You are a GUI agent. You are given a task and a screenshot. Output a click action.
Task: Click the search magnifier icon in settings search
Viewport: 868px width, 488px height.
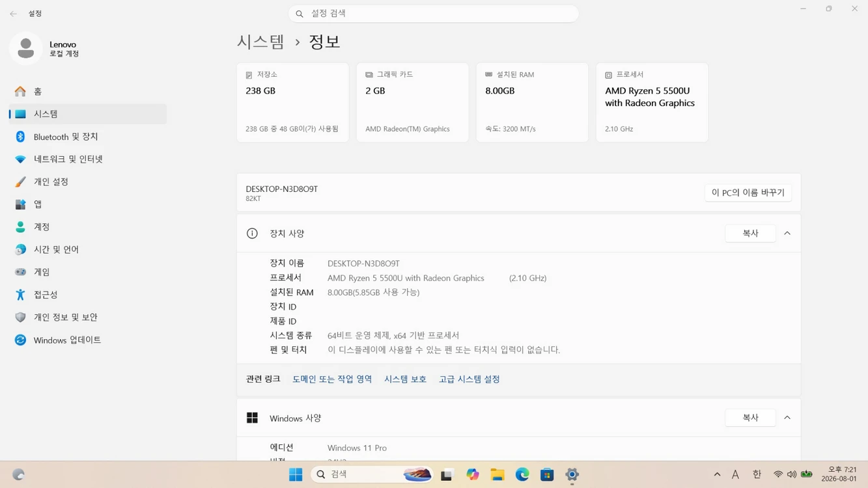point(300,14)
